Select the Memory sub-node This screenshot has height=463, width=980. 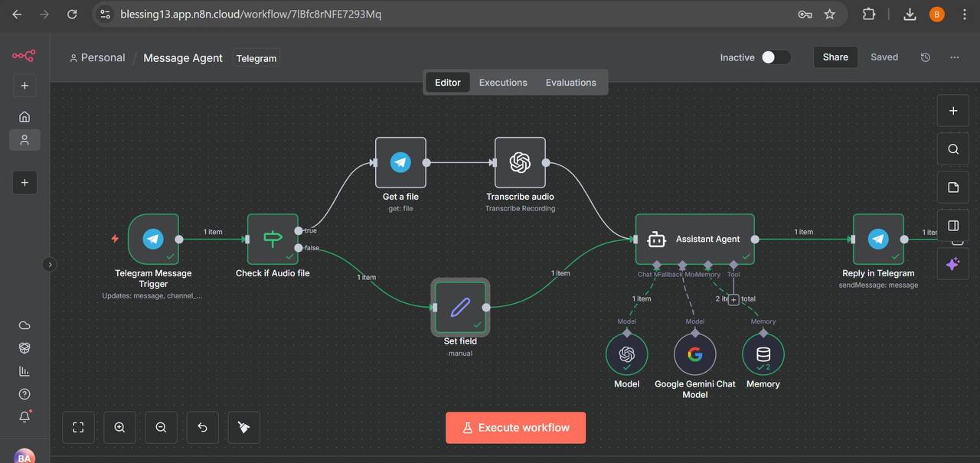coord(763,354)
